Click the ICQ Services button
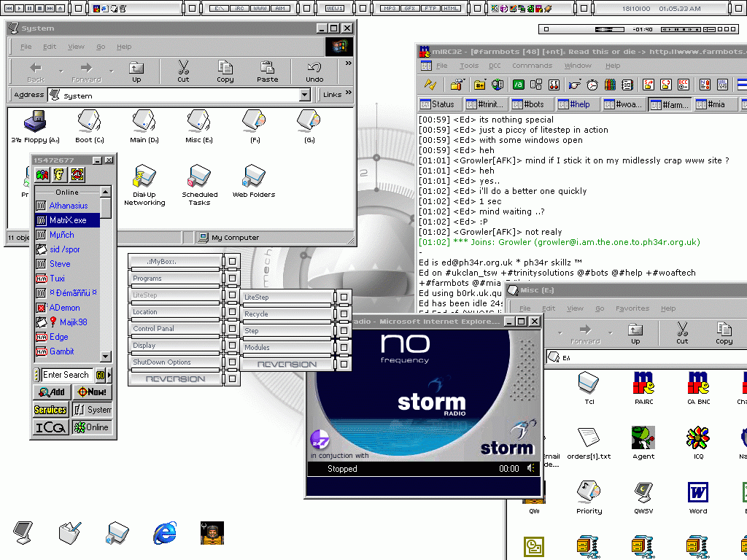The height and width of the screenshot is (560, 747). (x=50, y=410)
